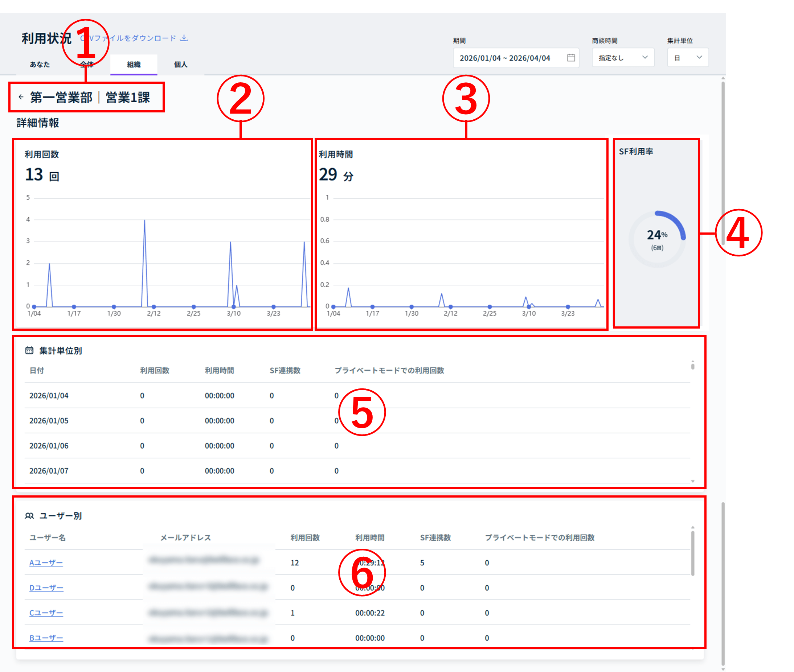Open the 集計単位 dropdown
The width and height of the screenshot is (794, 672).
[x=688, y=58]
